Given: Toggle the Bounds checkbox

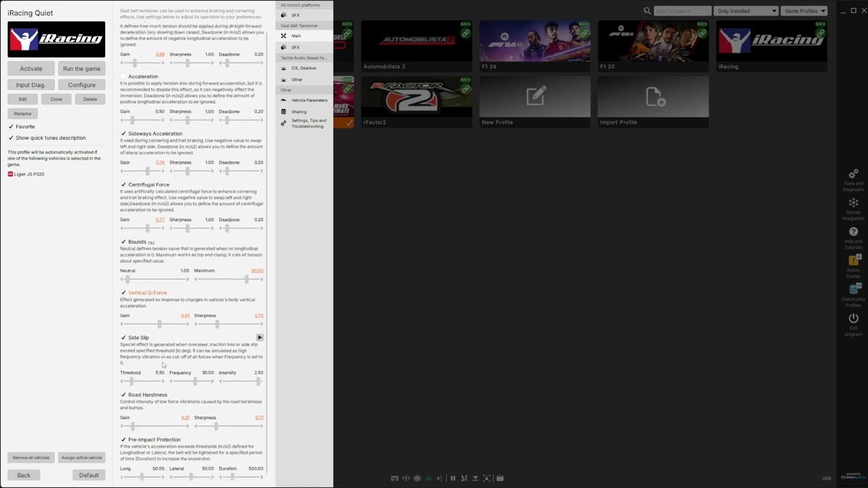Looking at the screenshot, I should (x=123, y=242).
